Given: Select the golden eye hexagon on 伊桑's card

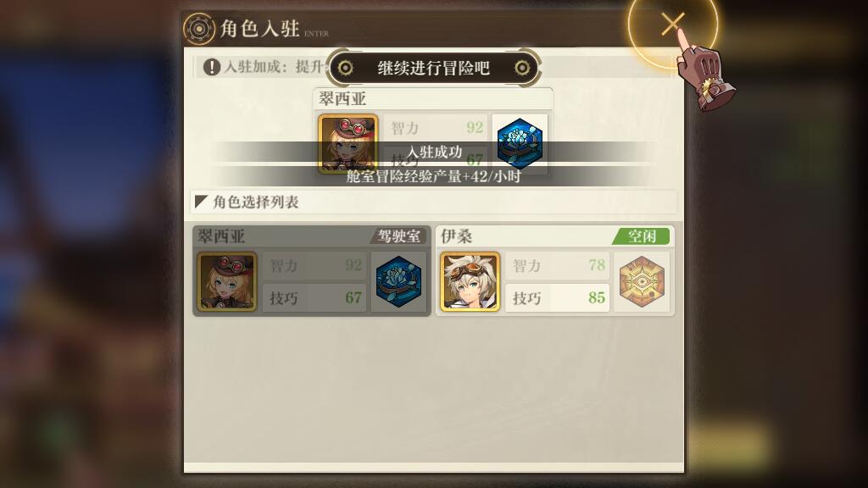Looking at the screenshot, I should 642,281.
